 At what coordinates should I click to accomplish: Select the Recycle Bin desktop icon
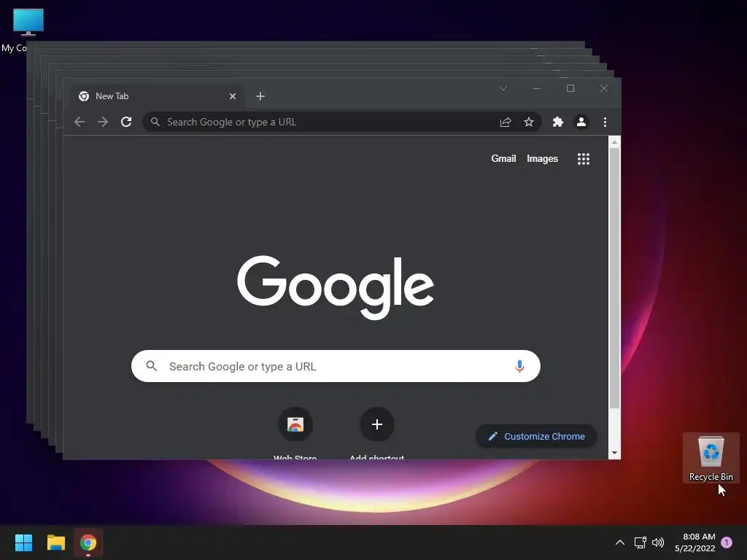tap(711, 458)
